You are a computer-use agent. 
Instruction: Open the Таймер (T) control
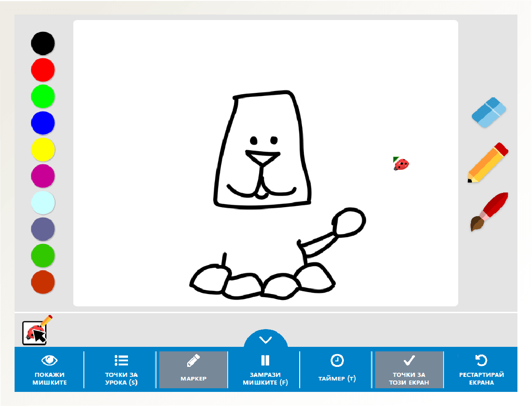[x=337, y=370]
